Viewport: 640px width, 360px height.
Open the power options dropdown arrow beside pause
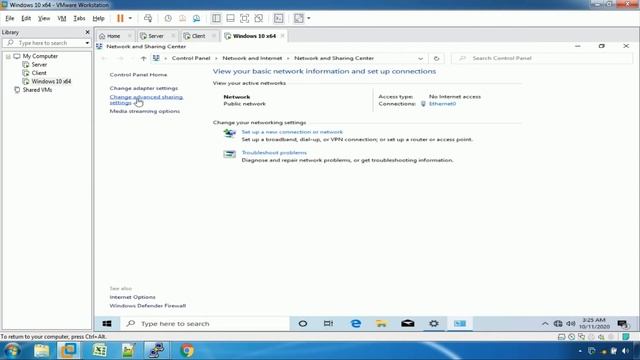130,18
